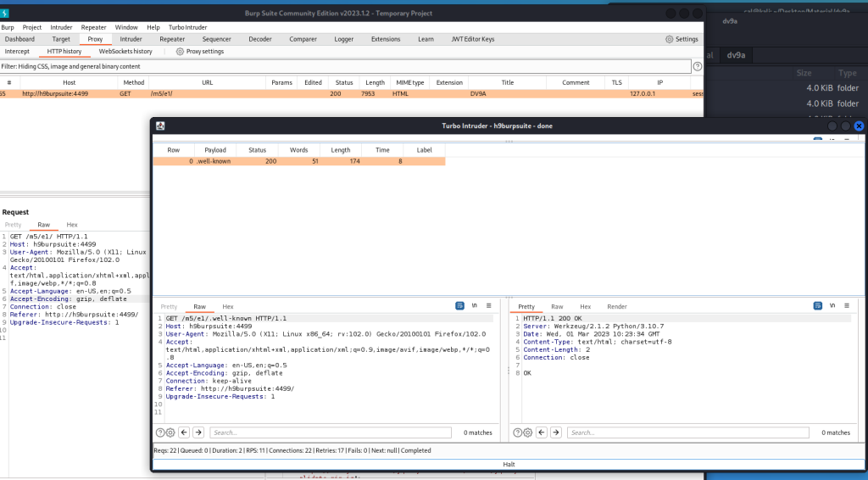Viewport: 868px width, 480px height.
Task: Switch Turbo request pane to Hex tab
Action: [x=228, y=307]
